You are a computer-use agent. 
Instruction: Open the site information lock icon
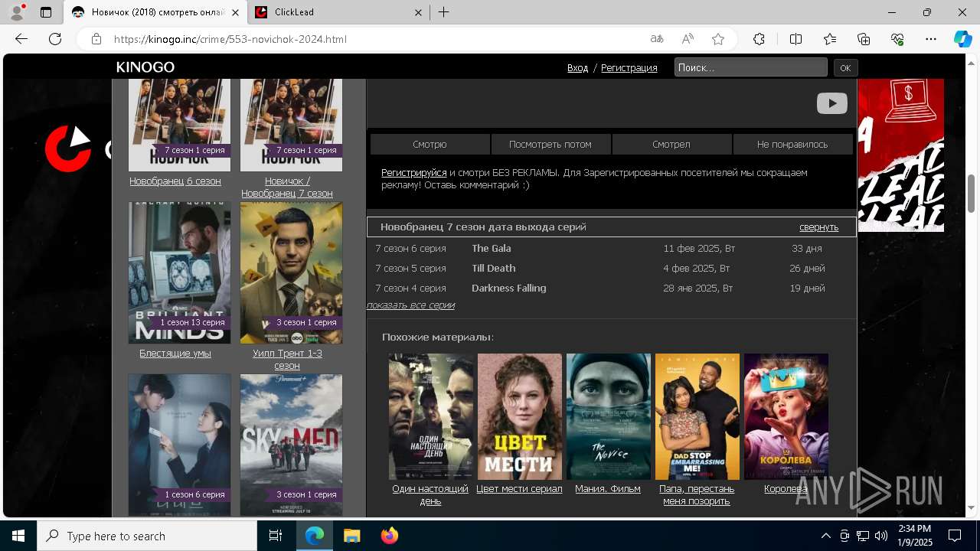coord(96,39)
